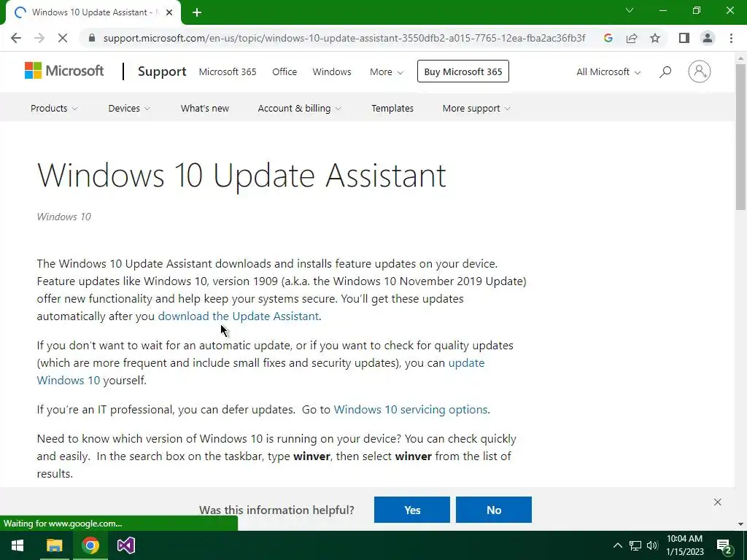
Task: Click the page vertical scrollbar thumb
Action: [x=740, y=136]
